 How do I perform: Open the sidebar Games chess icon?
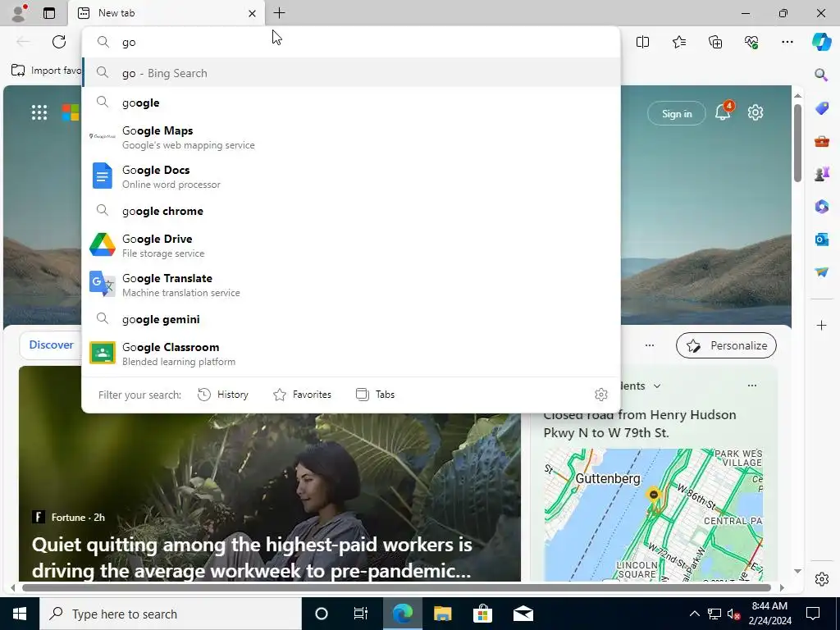821,173
